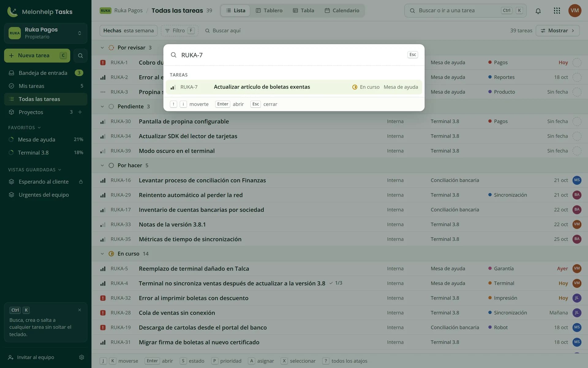Viewport: 588px width, 368px height.
Task: Assign RUKA-34 via empty assignee circle
Action: (x=577, y=136)
